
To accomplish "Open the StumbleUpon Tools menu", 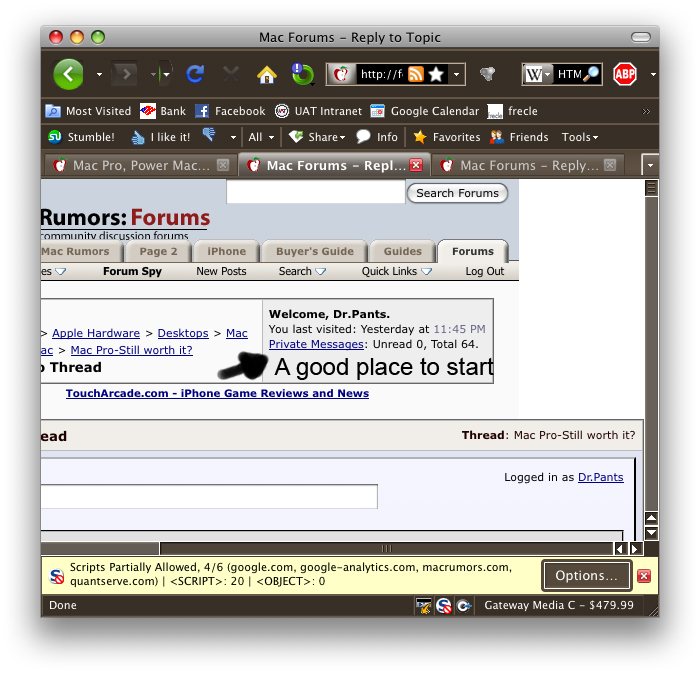I will 580,137.
